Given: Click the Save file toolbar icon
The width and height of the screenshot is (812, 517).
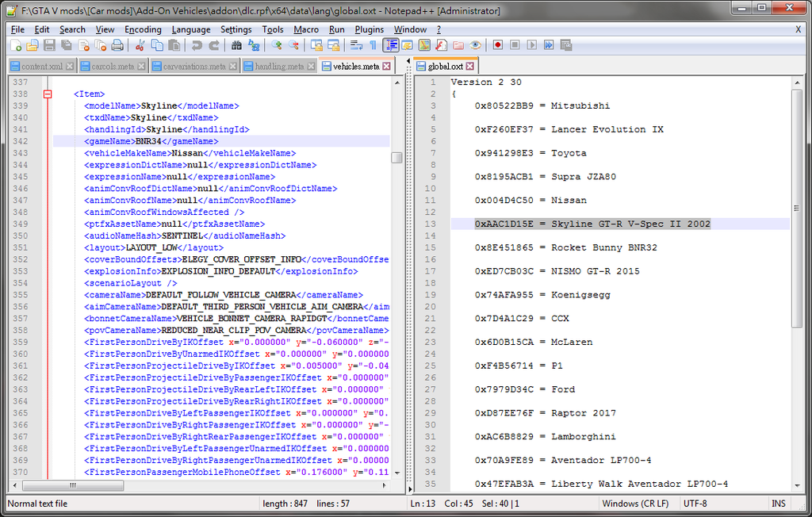Looking at the screenshot, I should [x=49, y=45].
